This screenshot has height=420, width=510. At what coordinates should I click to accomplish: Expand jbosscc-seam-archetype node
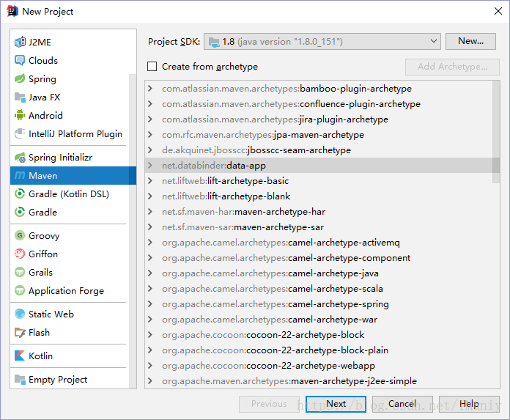(150, 150)
